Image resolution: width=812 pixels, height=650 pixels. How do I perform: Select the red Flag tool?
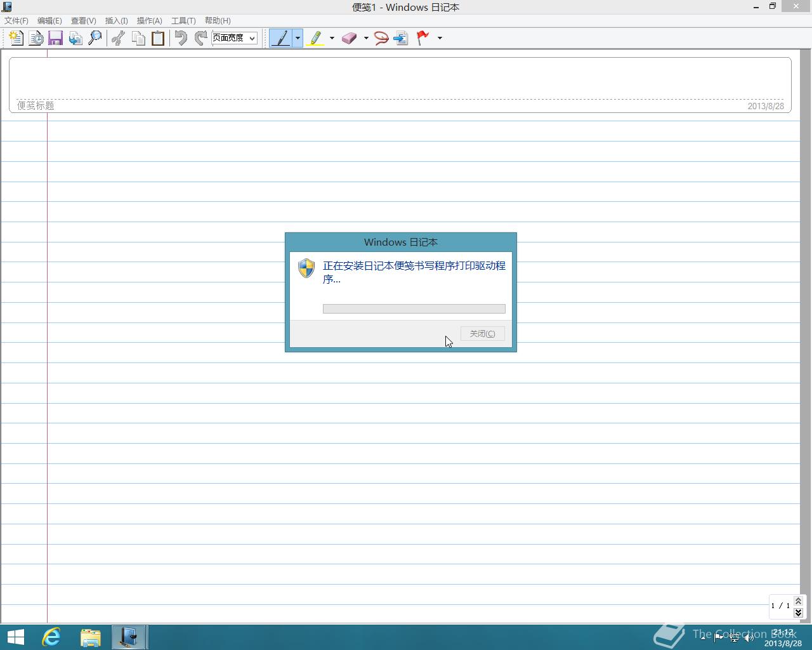pyautogui.click(x=422, y=38)
